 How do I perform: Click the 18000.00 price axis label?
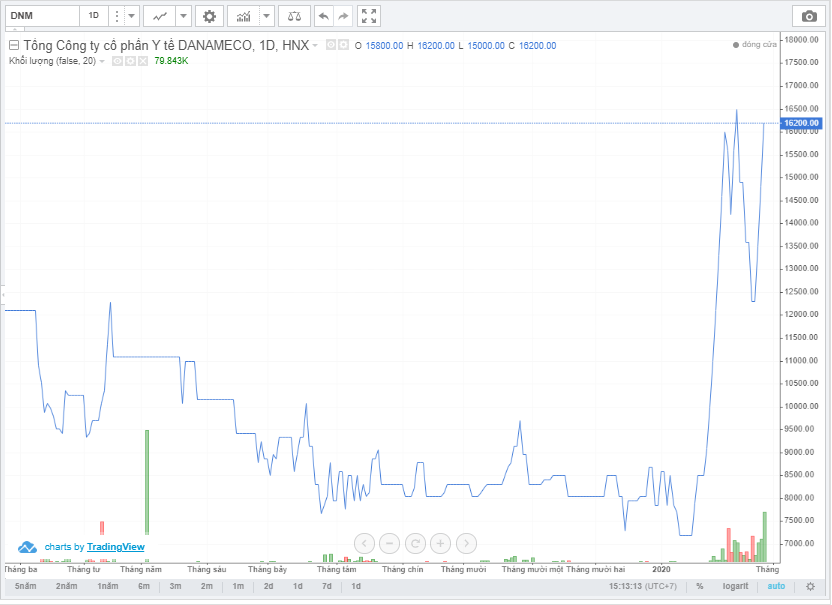point(802,40)
